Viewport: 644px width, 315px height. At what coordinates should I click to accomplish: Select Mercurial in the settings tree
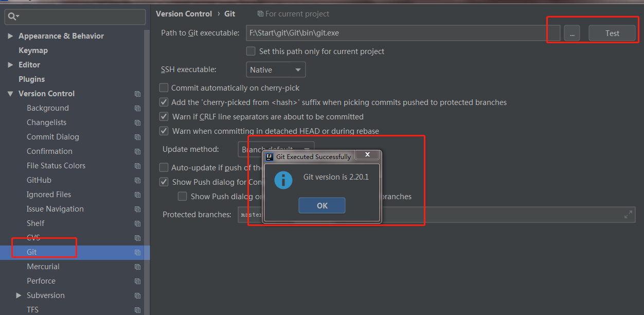pos(43,267)
